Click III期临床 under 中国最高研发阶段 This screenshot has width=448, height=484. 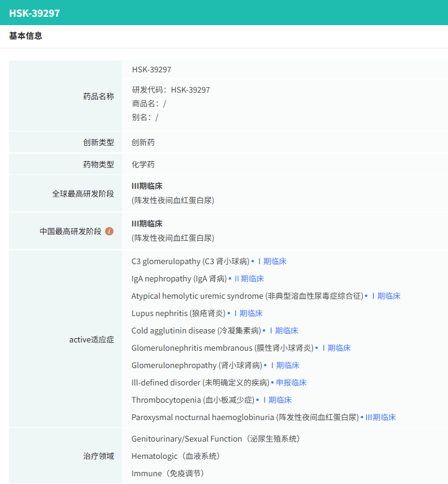[147, 223]
